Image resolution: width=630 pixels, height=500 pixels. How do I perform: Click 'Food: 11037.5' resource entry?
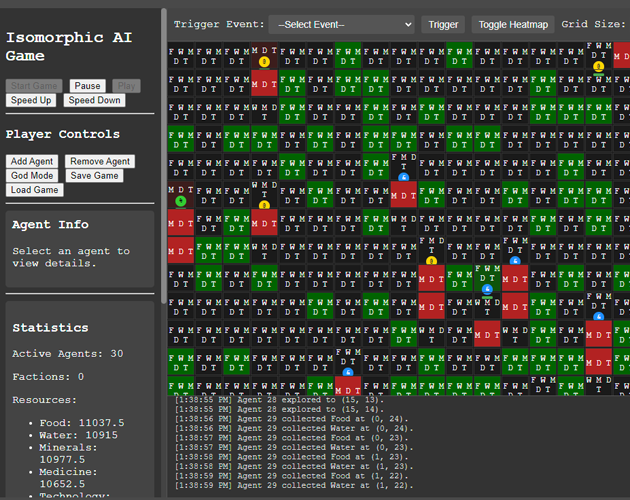click(x=82, y=423)
